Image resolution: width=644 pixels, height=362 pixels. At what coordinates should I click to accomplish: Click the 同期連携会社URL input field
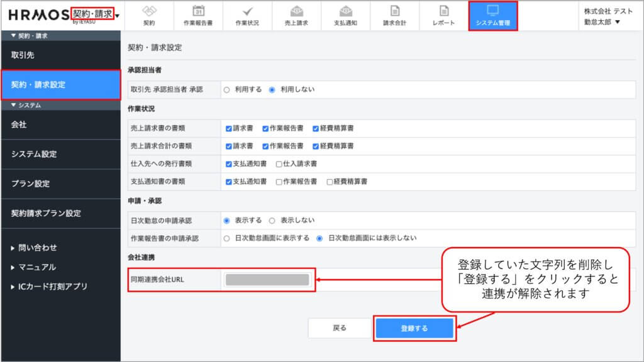[267, 280]
